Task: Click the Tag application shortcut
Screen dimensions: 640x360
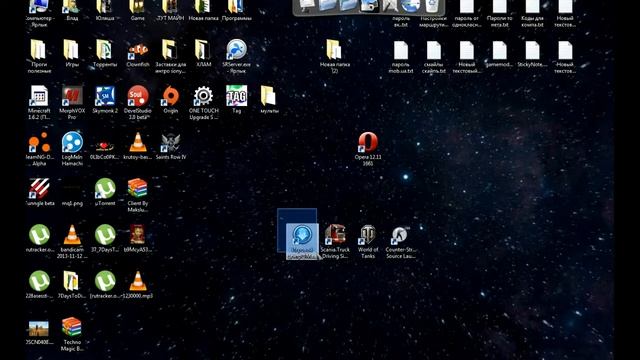Action: (x=236, y=96)
